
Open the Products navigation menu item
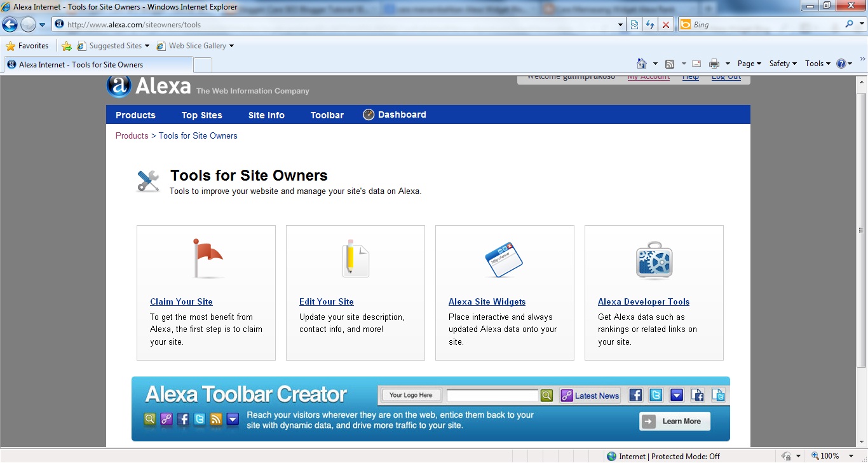coord(135,115)
